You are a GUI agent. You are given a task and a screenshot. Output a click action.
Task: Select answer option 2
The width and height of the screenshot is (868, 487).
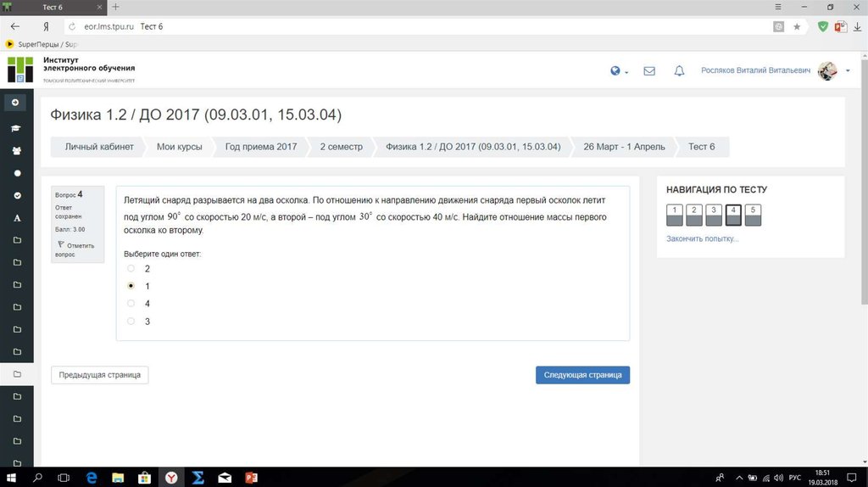point(131,269)
